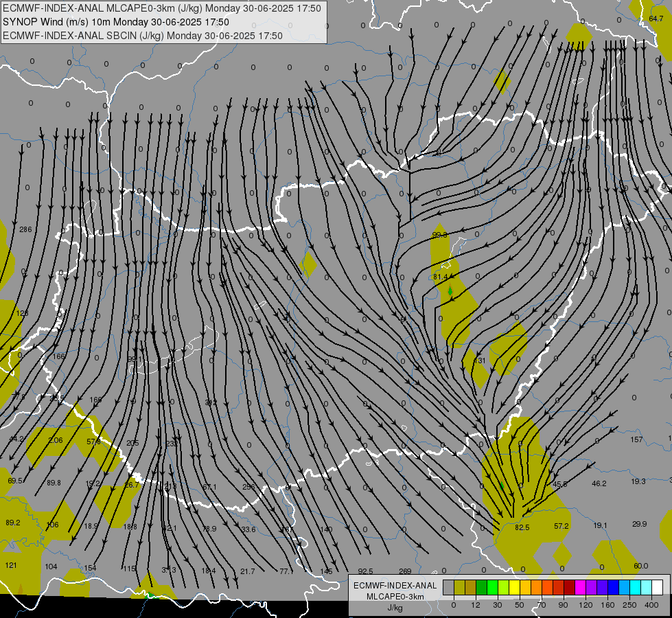Click the 131 value on the map
The width and height of the screenshot is (672, 618).
480,360
